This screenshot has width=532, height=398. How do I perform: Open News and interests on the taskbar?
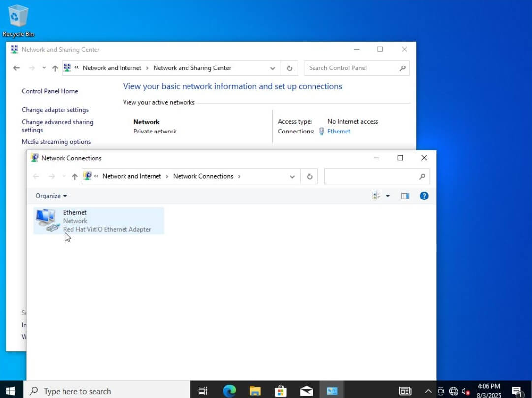[405, 391]
